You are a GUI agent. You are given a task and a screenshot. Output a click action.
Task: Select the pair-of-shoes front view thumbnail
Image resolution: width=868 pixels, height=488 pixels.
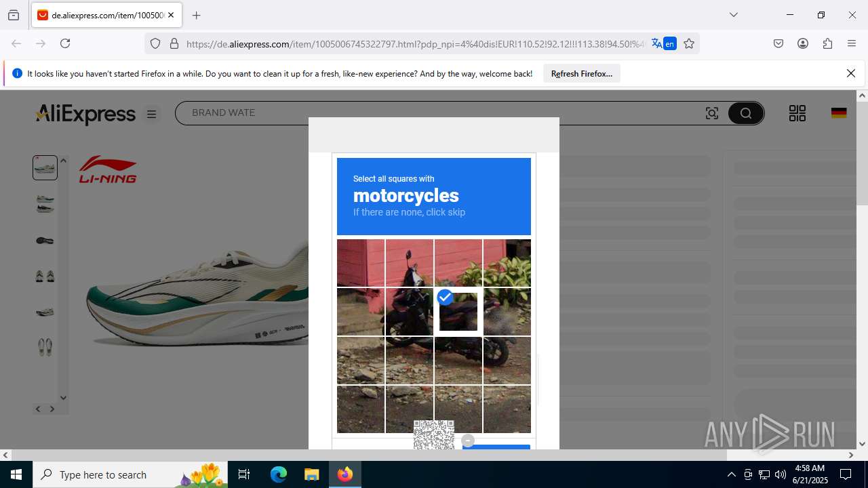coord(45,277)
